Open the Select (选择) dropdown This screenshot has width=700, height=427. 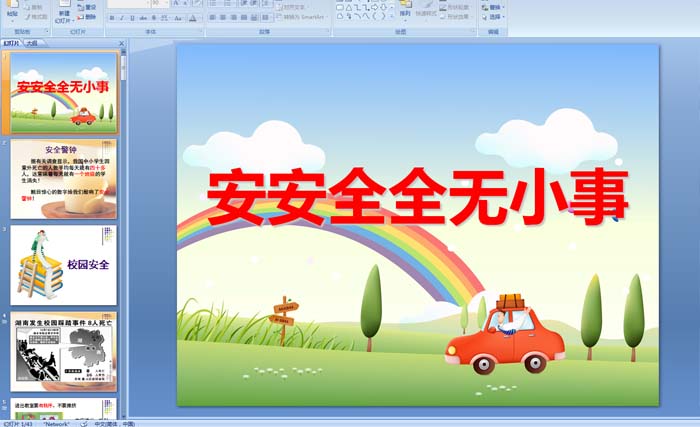click(x=493, y=17)
